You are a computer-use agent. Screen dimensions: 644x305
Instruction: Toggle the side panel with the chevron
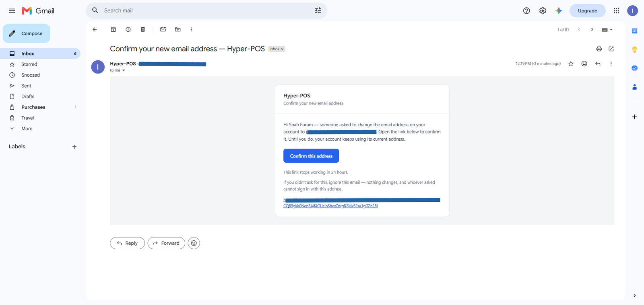coord(634,296)
